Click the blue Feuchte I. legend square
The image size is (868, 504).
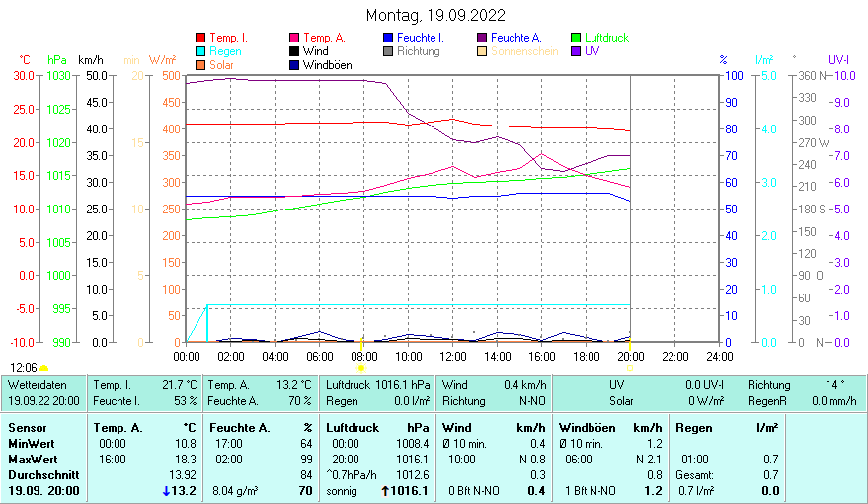tap(388, 38)
